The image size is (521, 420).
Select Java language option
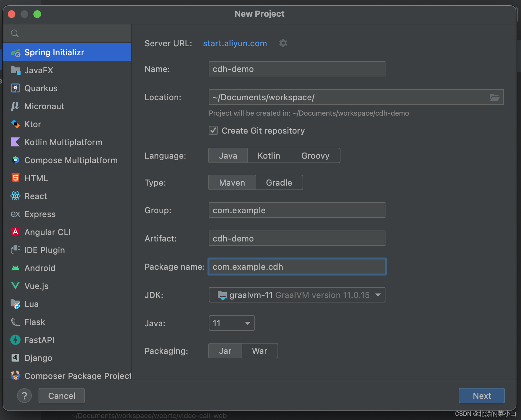point(228,155)
